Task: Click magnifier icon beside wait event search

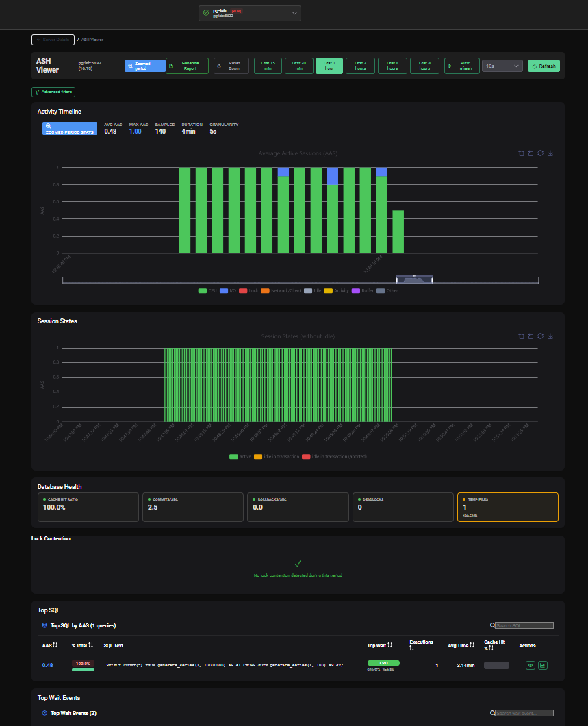Action: point(492,713)
